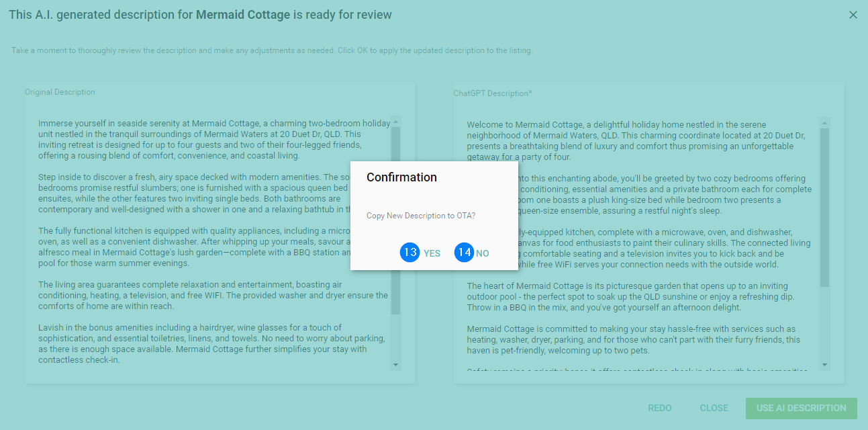Decline copying by clicking NO
This screenshot has width=868, height=430.
pos(482,253)
